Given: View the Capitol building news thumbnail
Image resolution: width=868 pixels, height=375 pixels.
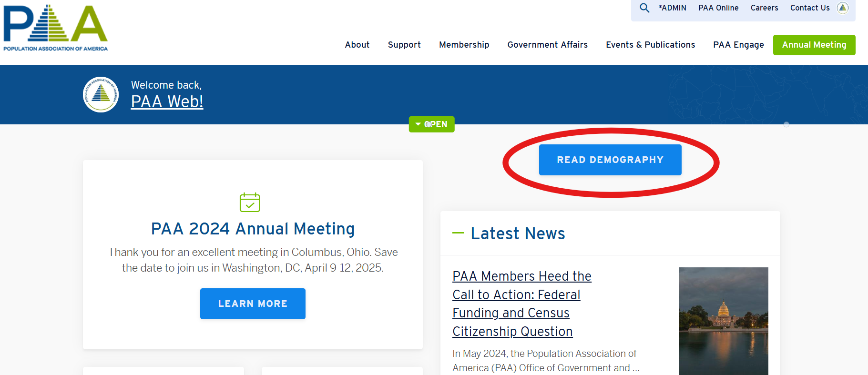Looking at the screenshot, I should (x=723, y=321).
